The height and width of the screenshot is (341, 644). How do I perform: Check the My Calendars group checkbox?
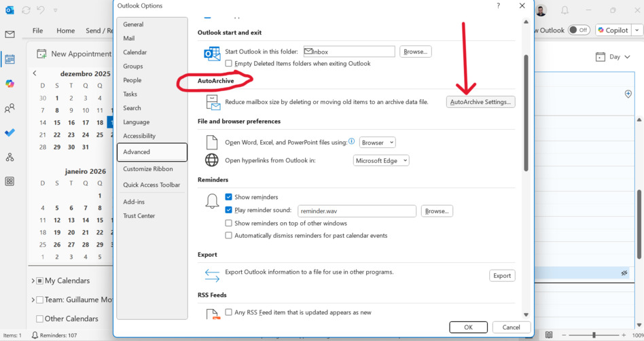(40, 281)
